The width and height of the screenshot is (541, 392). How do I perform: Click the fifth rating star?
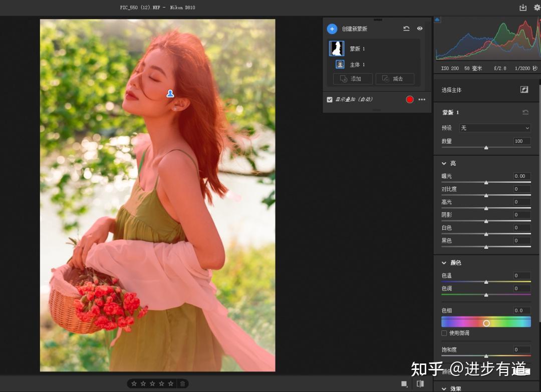click(x=171, y=383)
